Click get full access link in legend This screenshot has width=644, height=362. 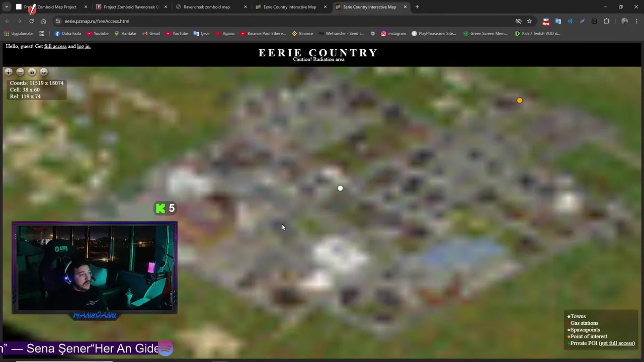click(x=617, y=343)
